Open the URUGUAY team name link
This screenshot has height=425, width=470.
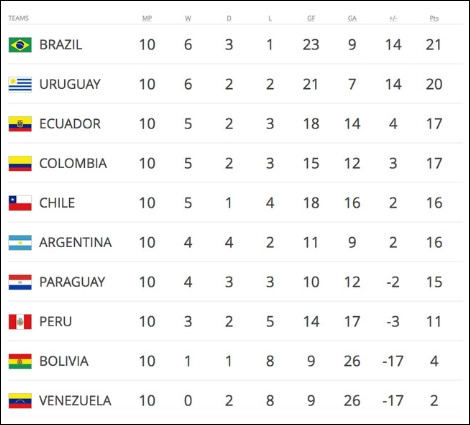[70, 84]
